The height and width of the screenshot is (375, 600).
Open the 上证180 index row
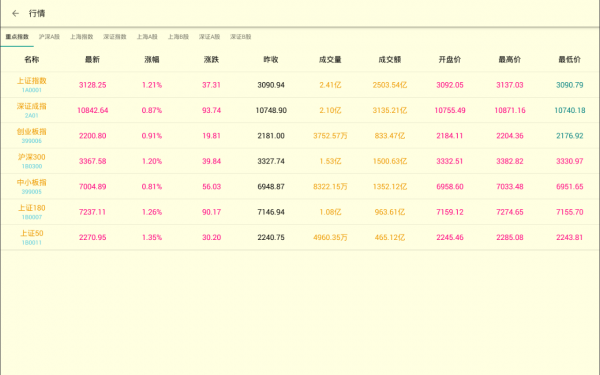(300, 212)
